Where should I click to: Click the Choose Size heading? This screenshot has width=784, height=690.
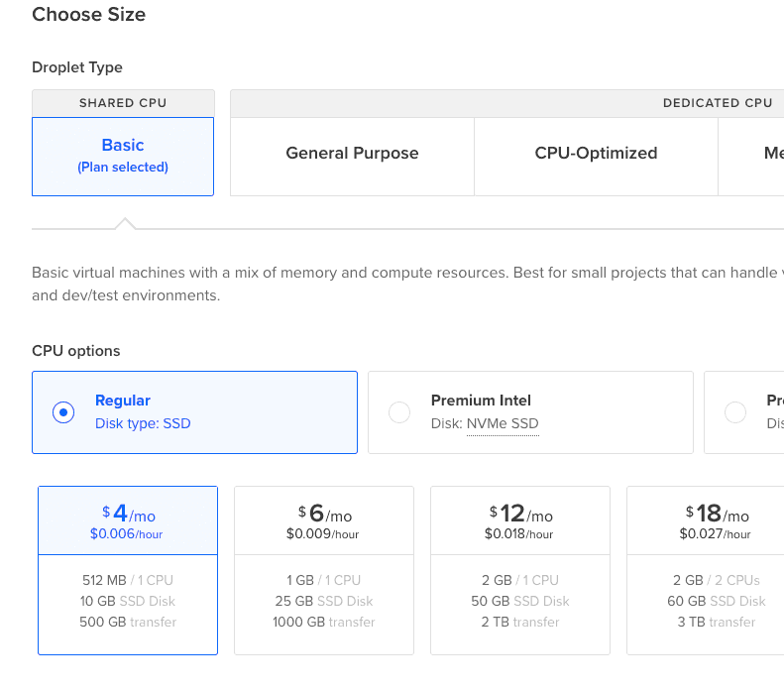click(x=89, y=15)
